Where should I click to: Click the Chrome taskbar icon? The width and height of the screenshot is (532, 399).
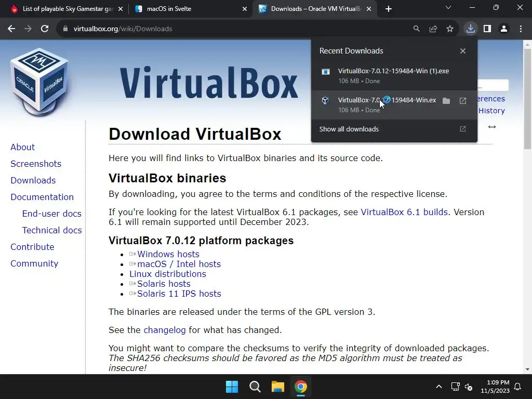pyautogui.click(x=301, y=387)
